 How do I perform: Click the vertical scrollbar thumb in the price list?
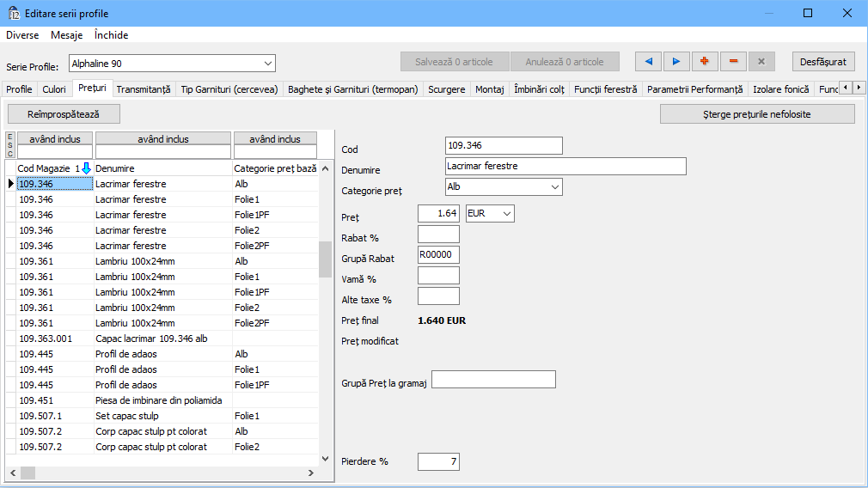tap(325, 259)
